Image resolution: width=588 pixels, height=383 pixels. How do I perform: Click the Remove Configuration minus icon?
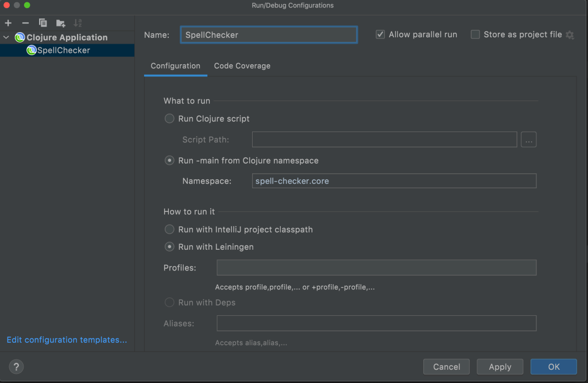click(25, 23)
